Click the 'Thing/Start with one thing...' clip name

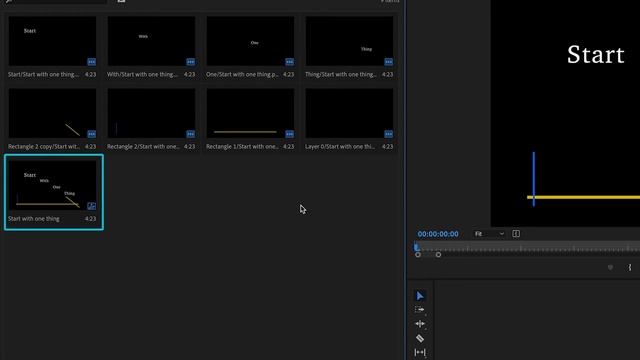340,74
